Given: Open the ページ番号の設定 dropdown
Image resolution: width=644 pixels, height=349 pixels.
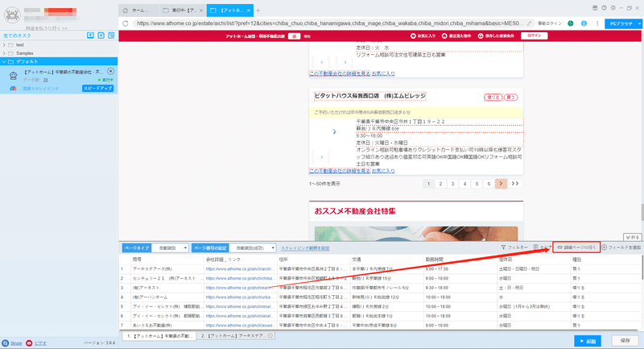Looking at the screenshot, I should 253,248.
